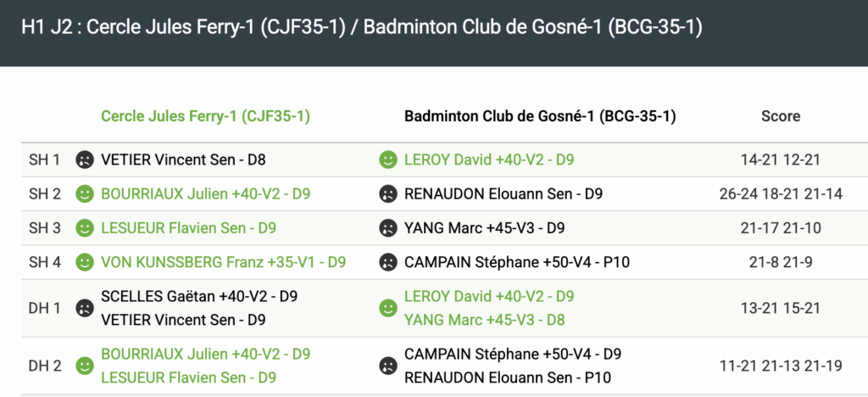Open the Cercle Jules Ferry-1 (CJF35-1) team header
Image resolution: width=868 pixels, height=397 pixels.
point(205,116)
